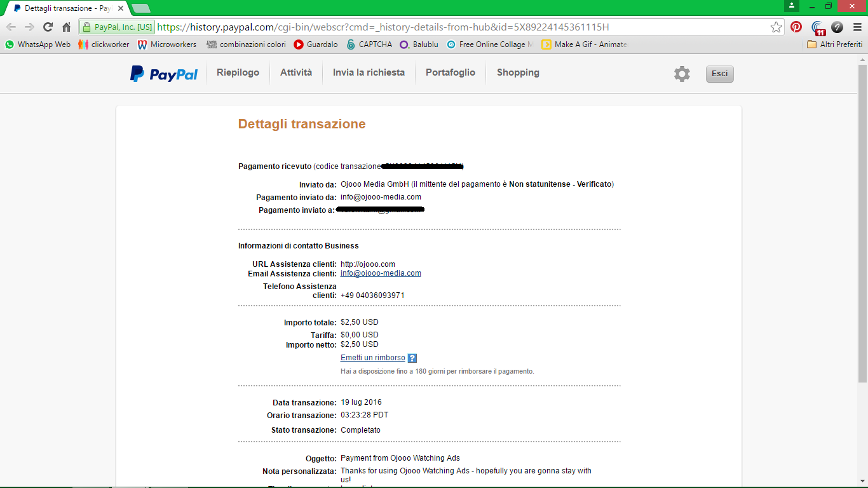View the PayPal, Inc. certificate info
The height and width of the screenshot is (488, 868).
click(118, 27)
